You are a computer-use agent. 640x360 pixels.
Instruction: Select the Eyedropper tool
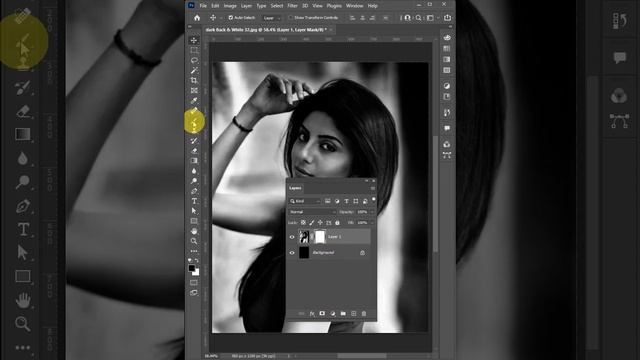point(194,100)
